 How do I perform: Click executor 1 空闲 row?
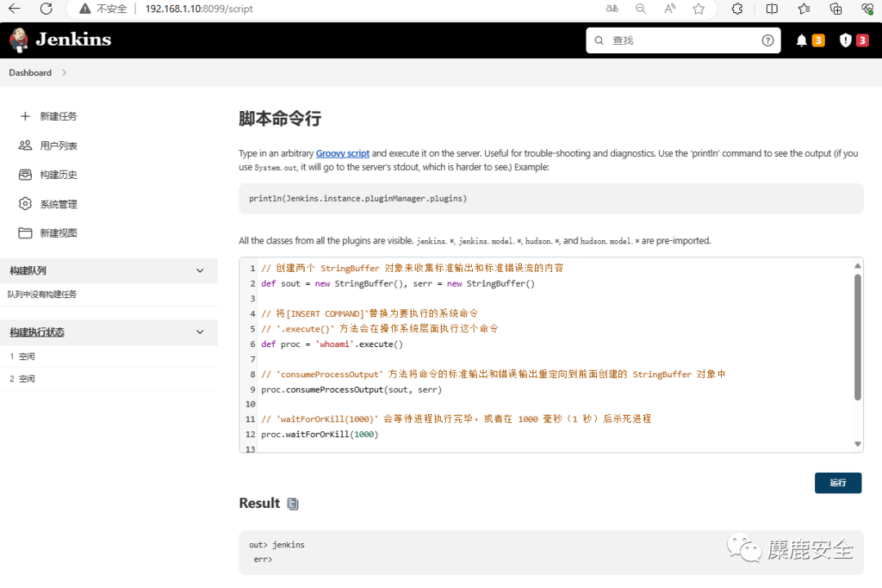(109, 356)
